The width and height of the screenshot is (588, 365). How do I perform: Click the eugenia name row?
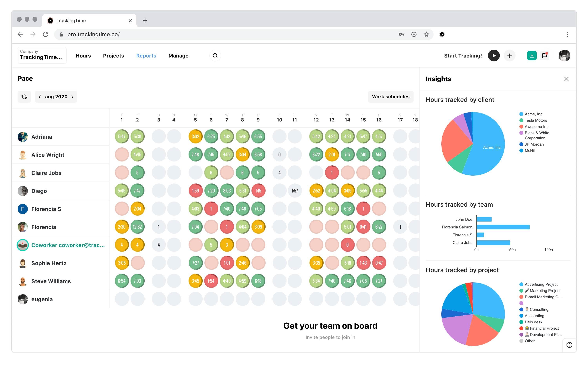61,299
